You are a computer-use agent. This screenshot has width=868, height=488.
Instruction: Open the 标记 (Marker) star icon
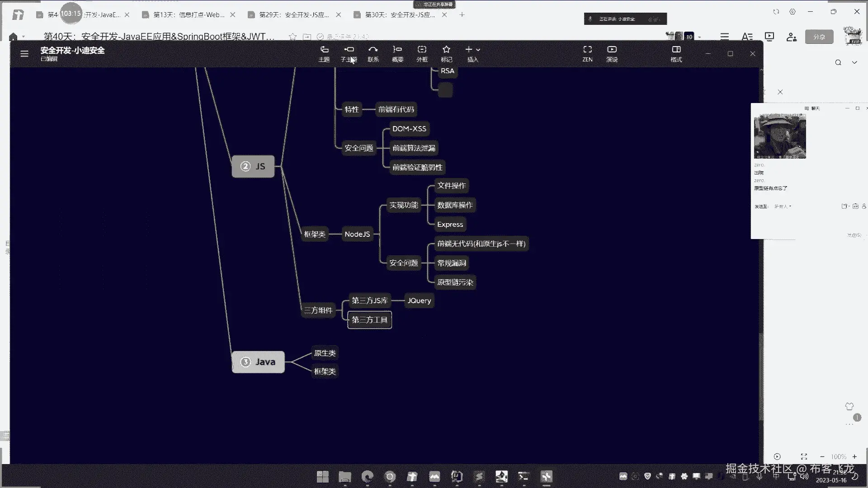click(446, 53)
